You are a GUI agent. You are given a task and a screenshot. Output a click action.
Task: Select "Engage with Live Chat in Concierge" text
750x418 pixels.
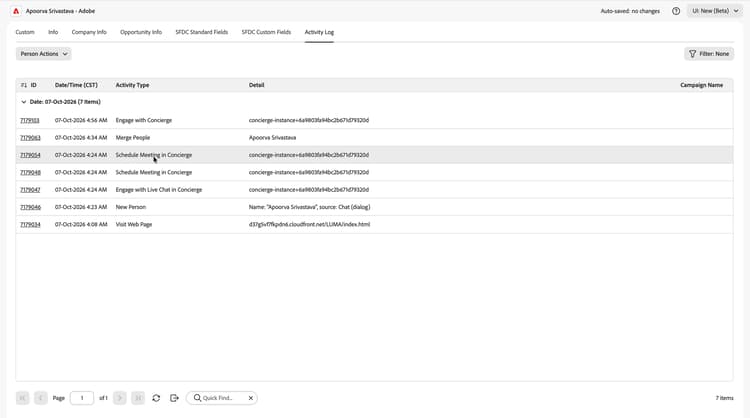pyautogui.click(x=159, y=190)
